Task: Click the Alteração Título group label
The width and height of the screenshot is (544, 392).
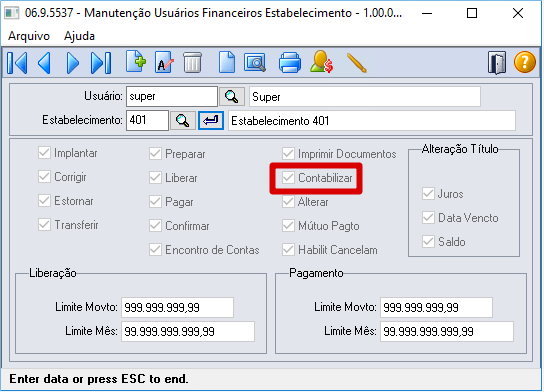Action: coord(460,149)
